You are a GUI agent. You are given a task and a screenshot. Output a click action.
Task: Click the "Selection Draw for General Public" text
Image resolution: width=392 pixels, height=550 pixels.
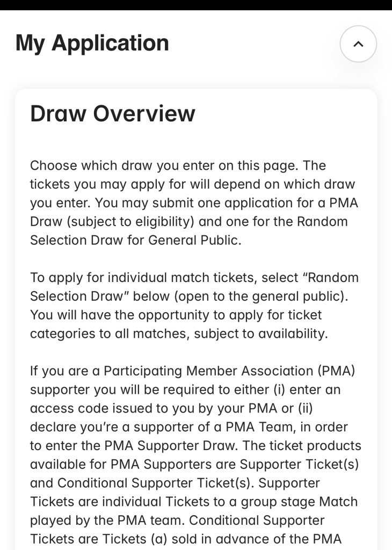tap(135, 240)
